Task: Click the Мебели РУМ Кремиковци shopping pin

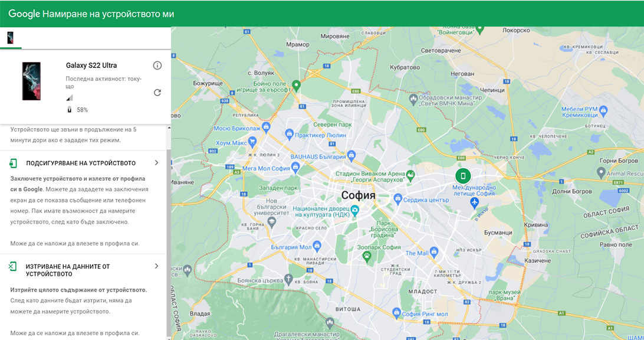Action: 603,110
